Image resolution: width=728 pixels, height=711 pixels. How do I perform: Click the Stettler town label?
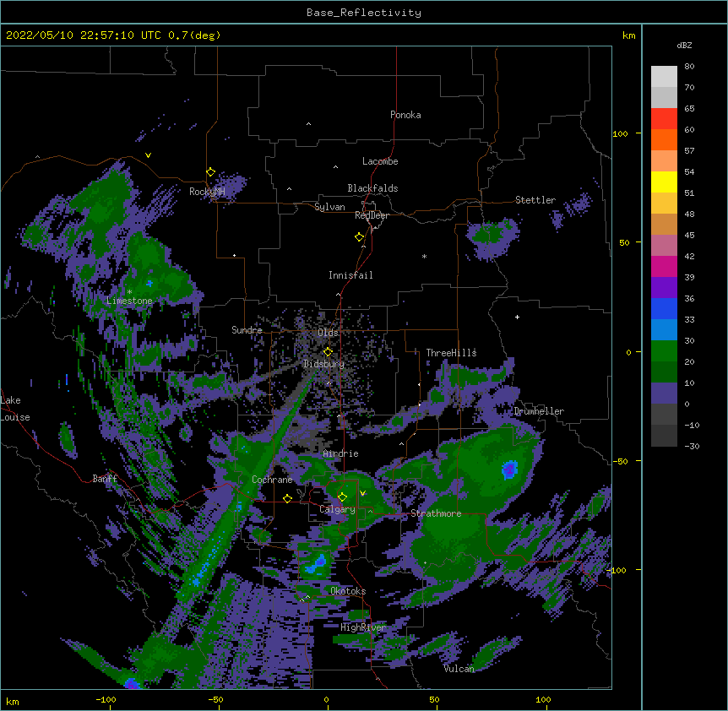(x=535, y=200)
